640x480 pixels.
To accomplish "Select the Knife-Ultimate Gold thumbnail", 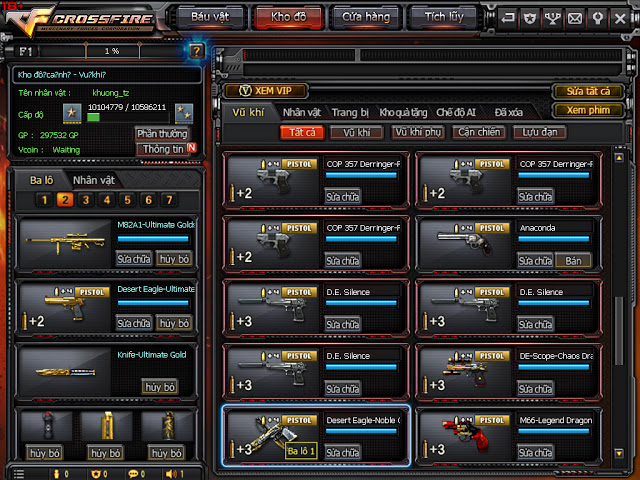I will (65, 372).
